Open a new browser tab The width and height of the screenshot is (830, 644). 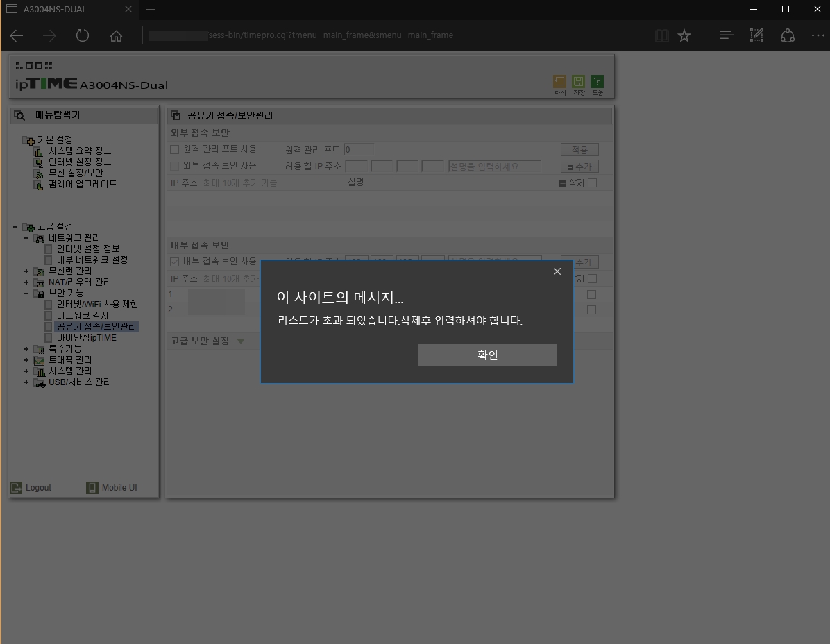pos(151,10)
